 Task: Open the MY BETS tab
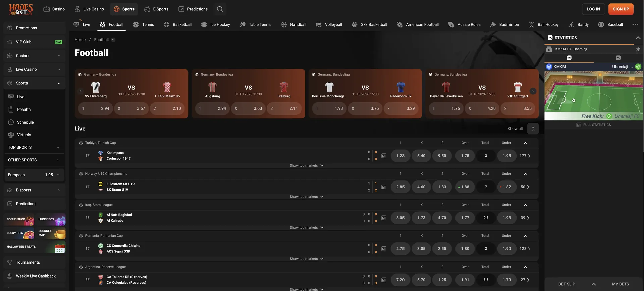tap(620, 284)
